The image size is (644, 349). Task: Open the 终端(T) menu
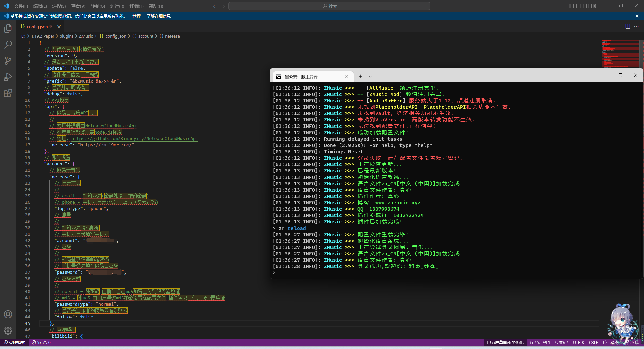[136, 6]
